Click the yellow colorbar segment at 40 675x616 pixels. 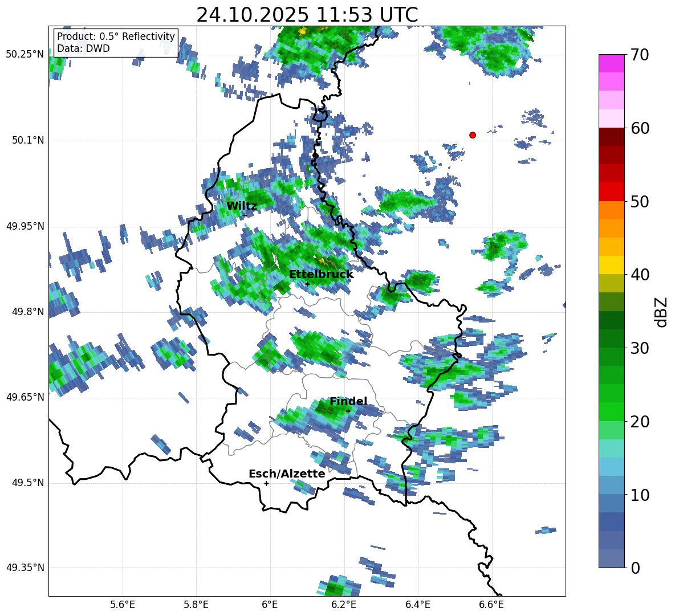click(x=611, y=265)
